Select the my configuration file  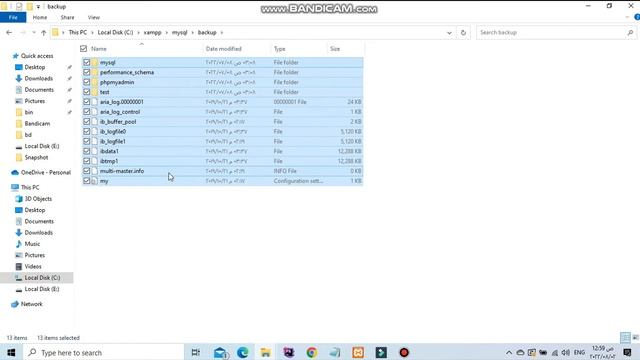(x=222, y=181)
